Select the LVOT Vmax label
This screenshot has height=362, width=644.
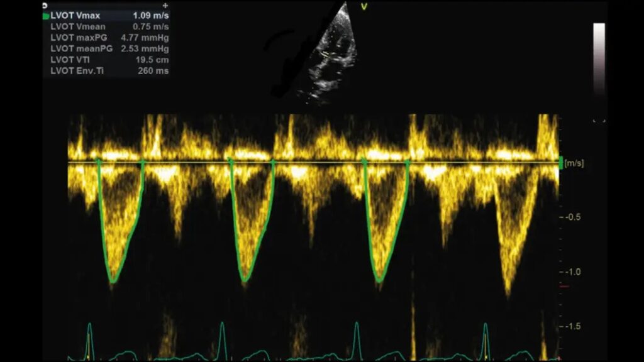coord(75,16)
